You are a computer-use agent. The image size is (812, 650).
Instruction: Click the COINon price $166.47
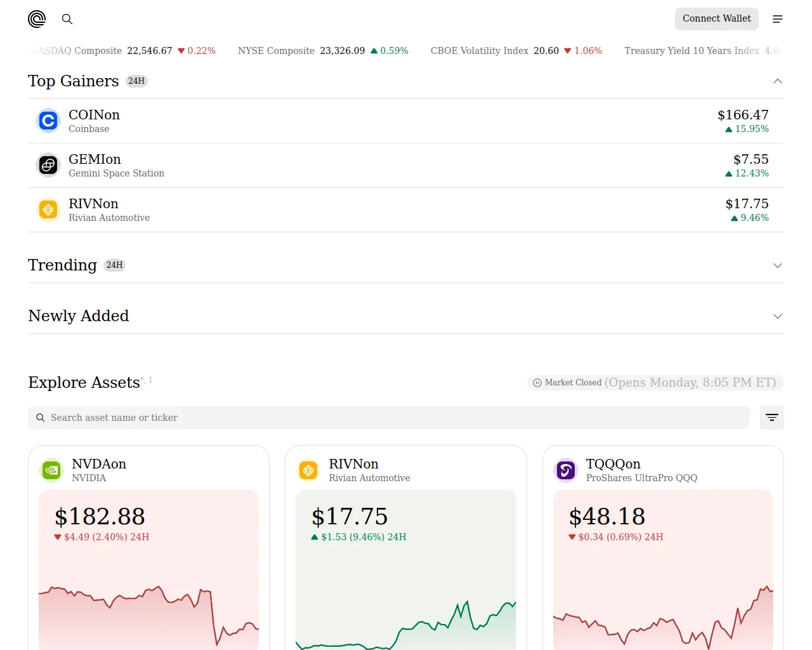click(743, 115)
